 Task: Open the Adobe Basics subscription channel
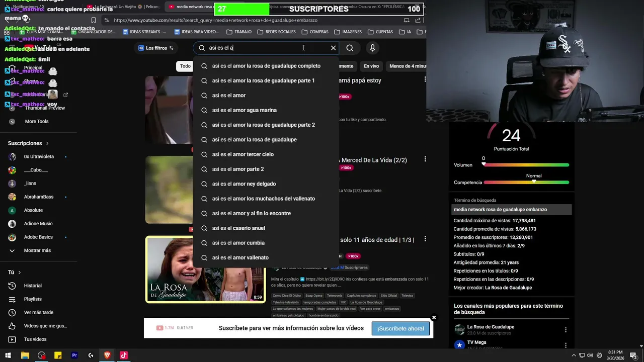(38, 237)
